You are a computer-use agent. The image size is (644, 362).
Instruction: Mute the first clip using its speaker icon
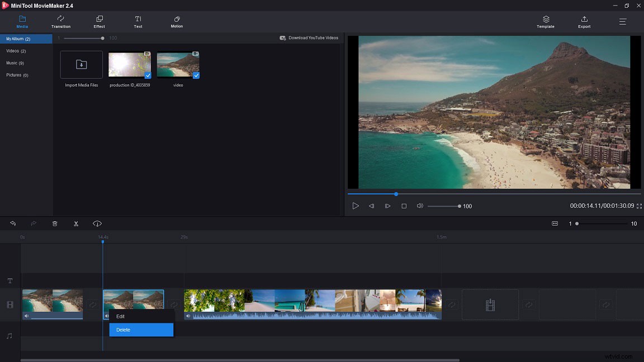(x=26, y=316)
